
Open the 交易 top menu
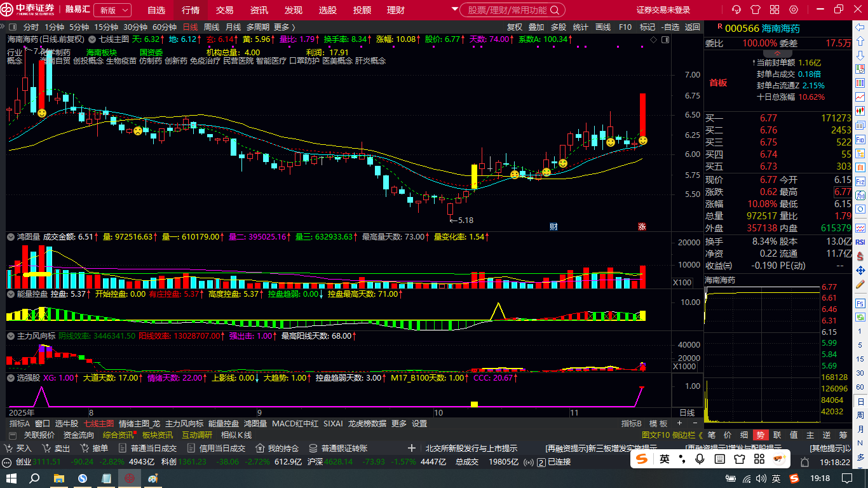coord(224,10)
